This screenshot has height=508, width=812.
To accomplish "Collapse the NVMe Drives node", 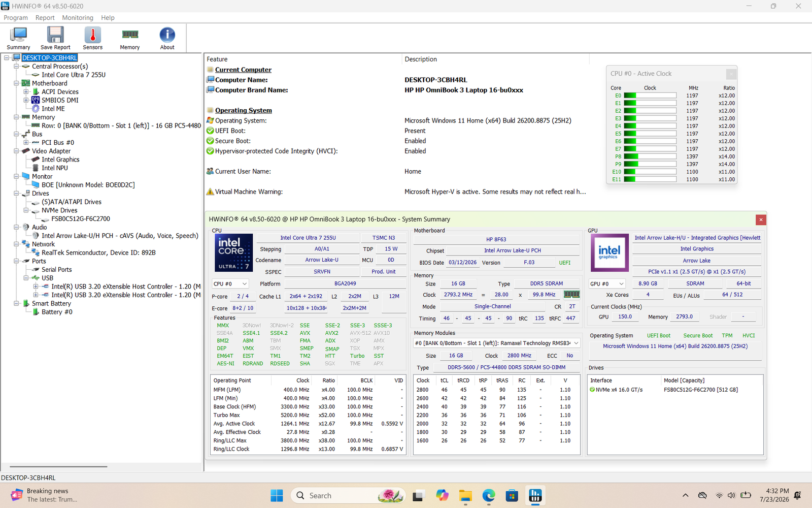I will [x=26, y=210].
